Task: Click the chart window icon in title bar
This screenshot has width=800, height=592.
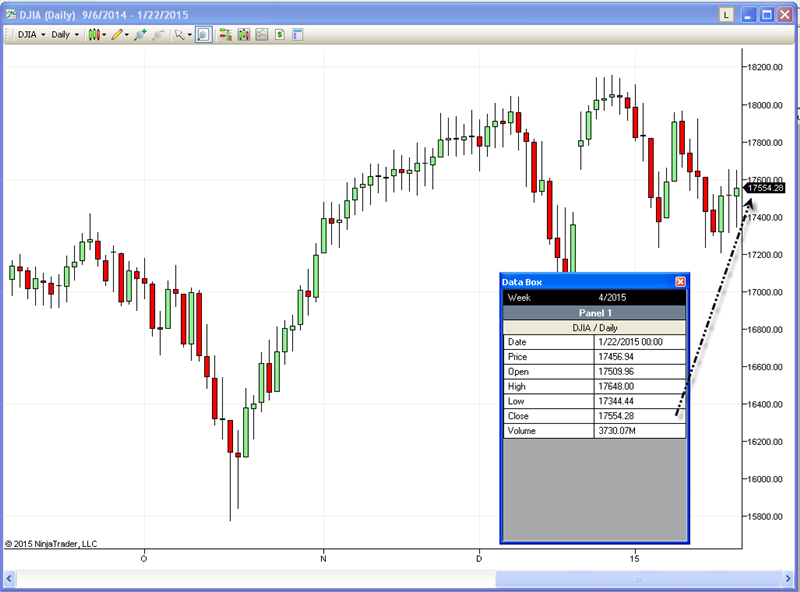Action: (11, 14)
